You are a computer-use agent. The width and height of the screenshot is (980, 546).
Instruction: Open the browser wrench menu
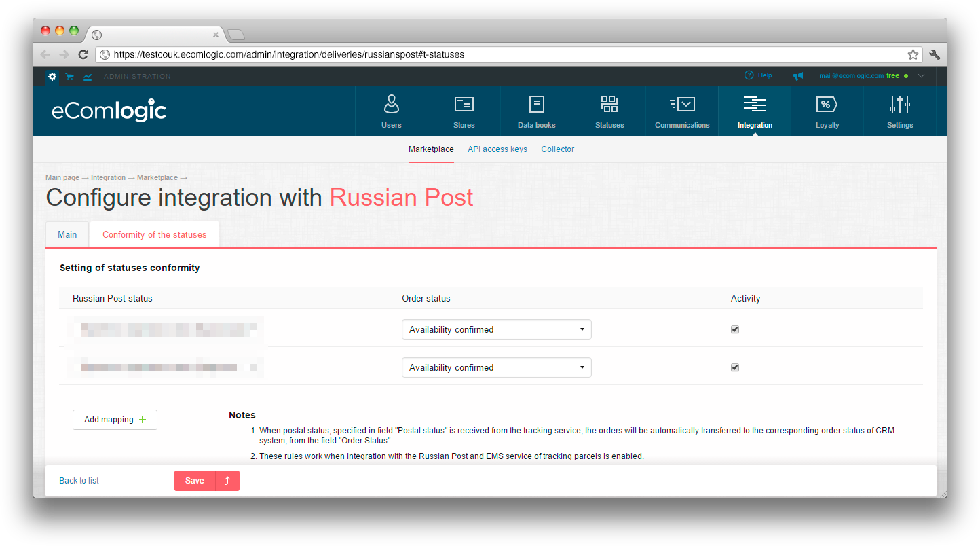[935, 54]
